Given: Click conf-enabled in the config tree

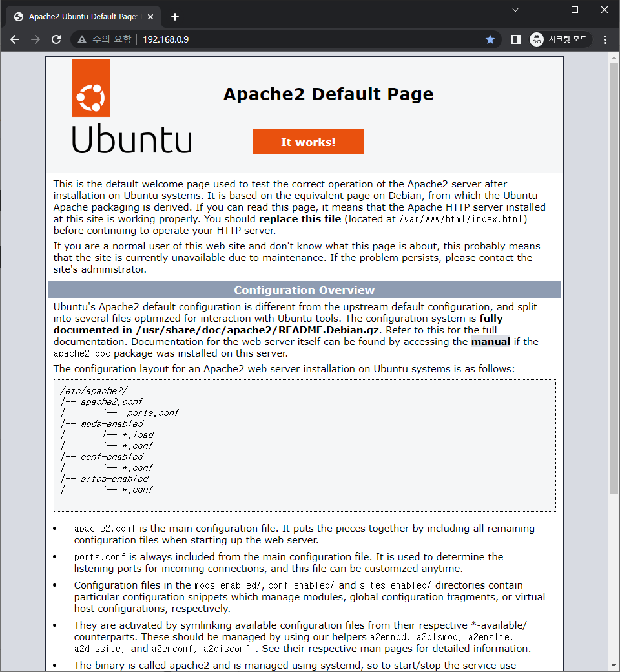Looking at the screenshot, I should point(112,457).
